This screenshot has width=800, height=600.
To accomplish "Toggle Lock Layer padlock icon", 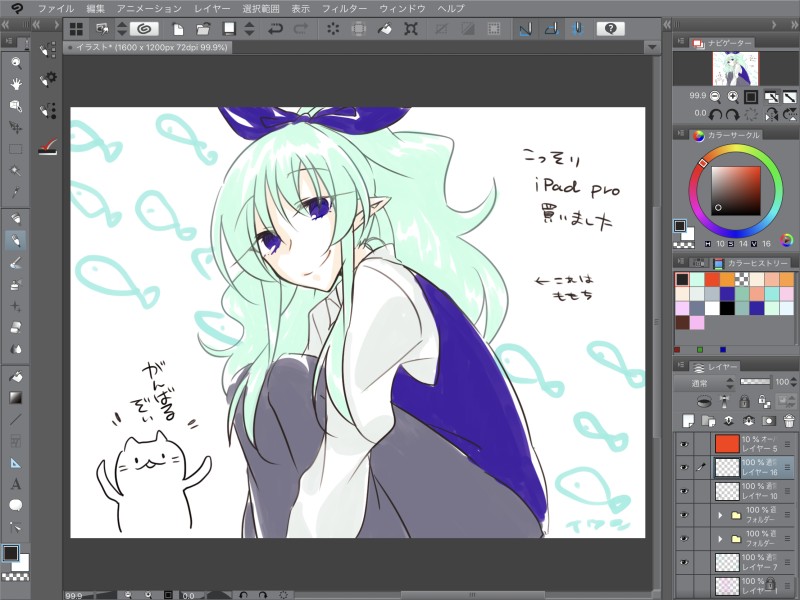I will [x=744, y=402].
